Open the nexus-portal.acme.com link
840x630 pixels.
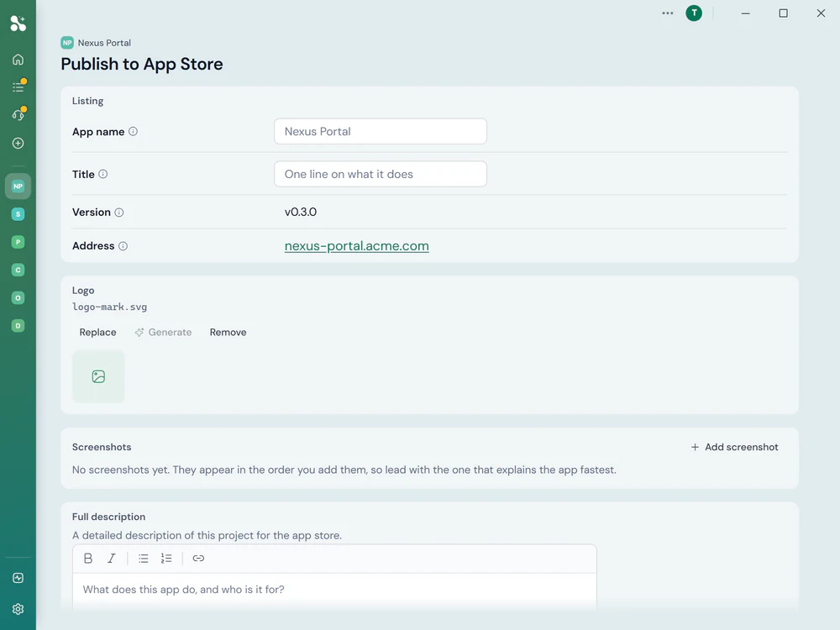point(357,246)
